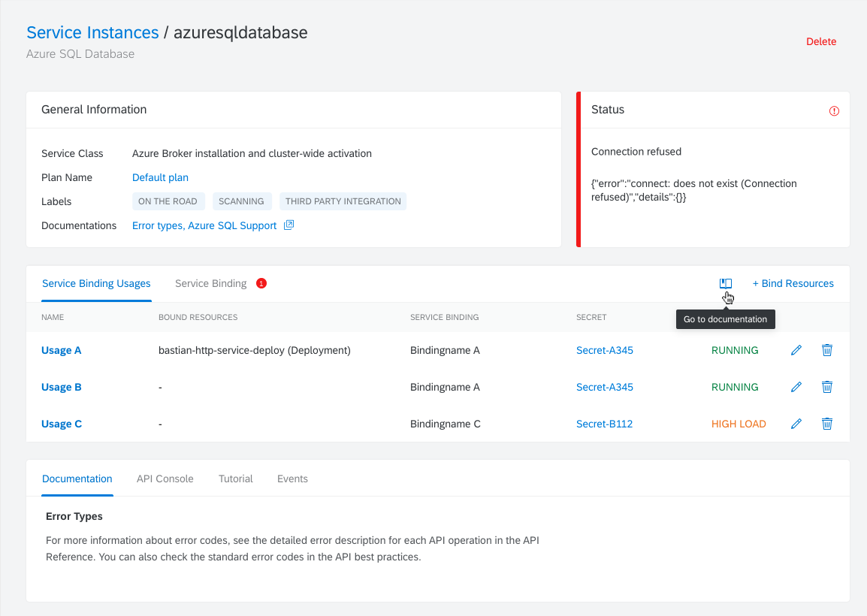Click Bindingname A in Usage B row

tap(445, 387)
